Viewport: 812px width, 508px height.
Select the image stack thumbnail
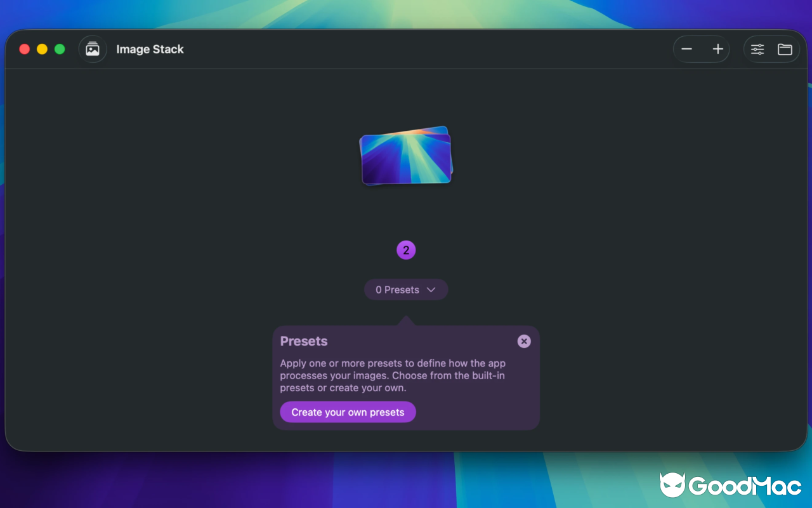coord(406,154)
